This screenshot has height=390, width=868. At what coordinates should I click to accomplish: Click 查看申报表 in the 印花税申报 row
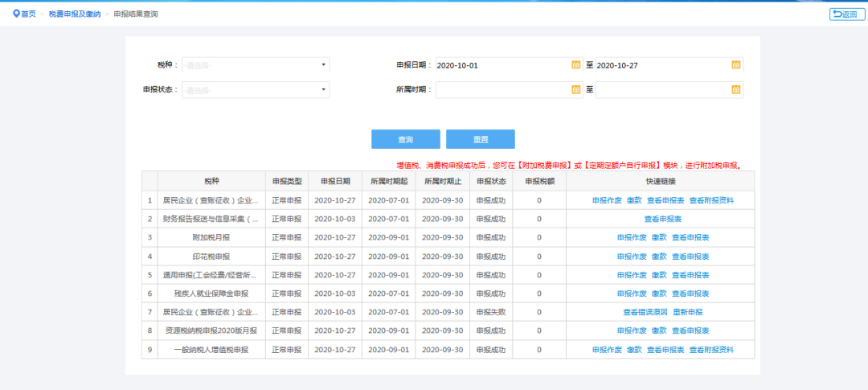coord(690,257)
